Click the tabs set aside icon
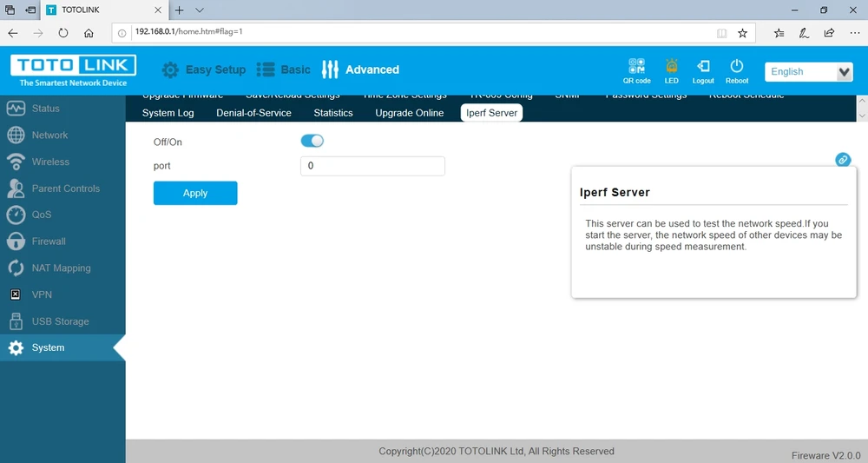 pyautogui.click(x=10, y=10)
